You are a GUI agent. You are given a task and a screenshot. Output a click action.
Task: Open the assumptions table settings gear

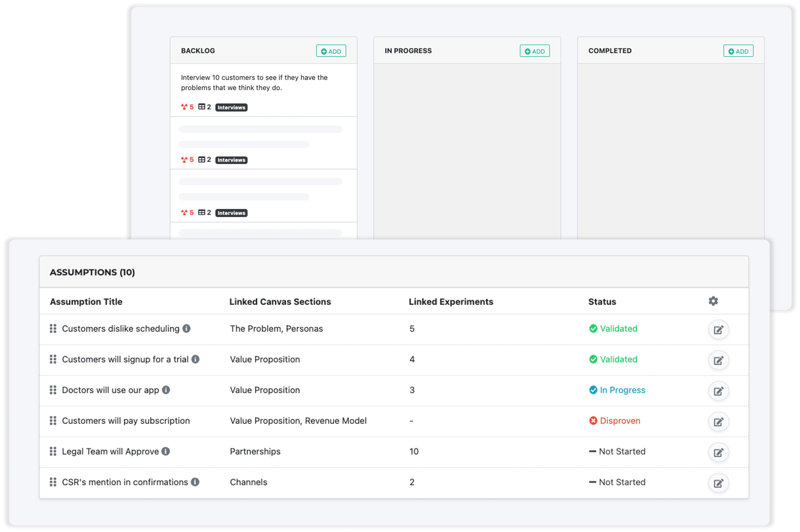click(x=713, y=301)
